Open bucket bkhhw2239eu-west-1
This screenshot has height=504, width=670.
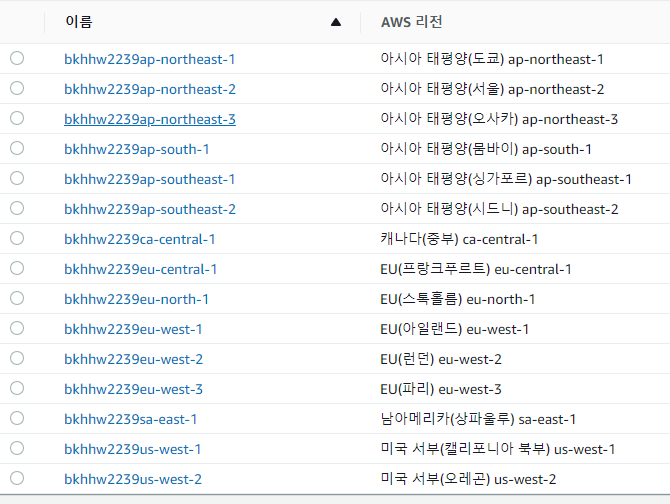[133, 329]
